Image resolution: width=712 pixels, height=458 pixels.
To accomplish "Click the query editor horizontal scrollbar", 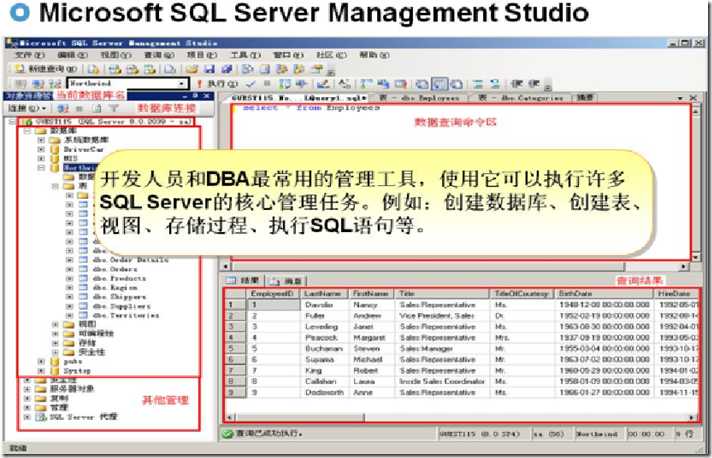I will (456, 266).
